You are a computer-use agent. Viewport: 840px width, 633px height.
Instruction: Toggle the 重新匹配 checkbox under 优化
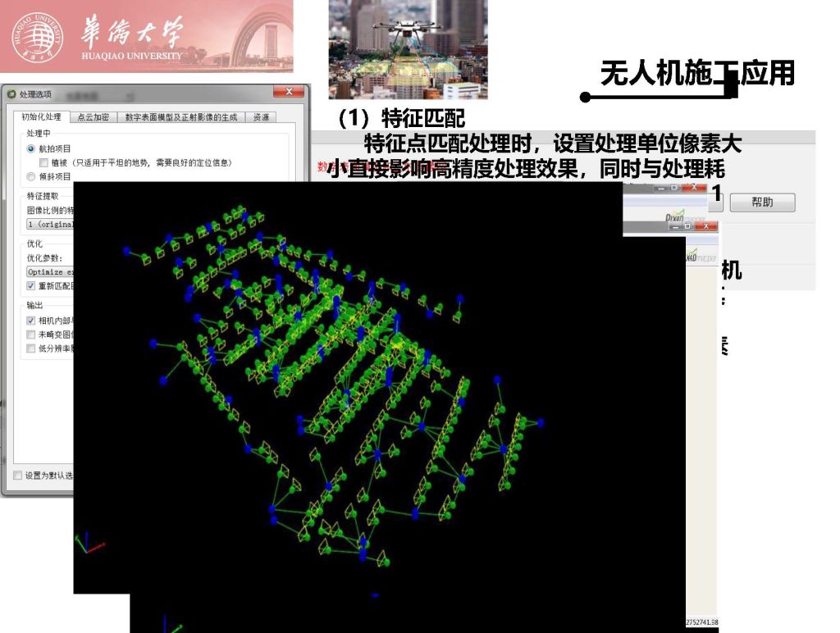[31, 285]
